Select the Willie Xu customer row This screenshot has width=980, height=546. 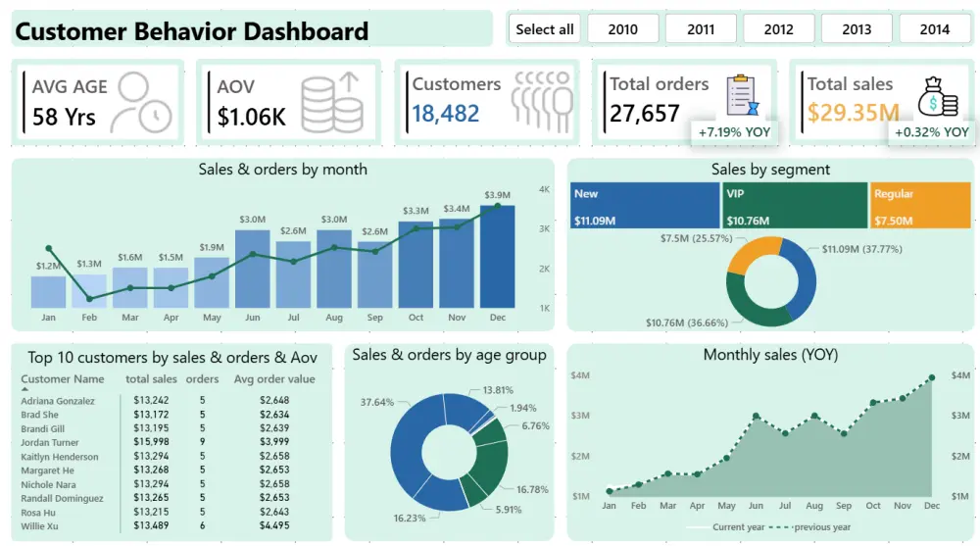169,526
